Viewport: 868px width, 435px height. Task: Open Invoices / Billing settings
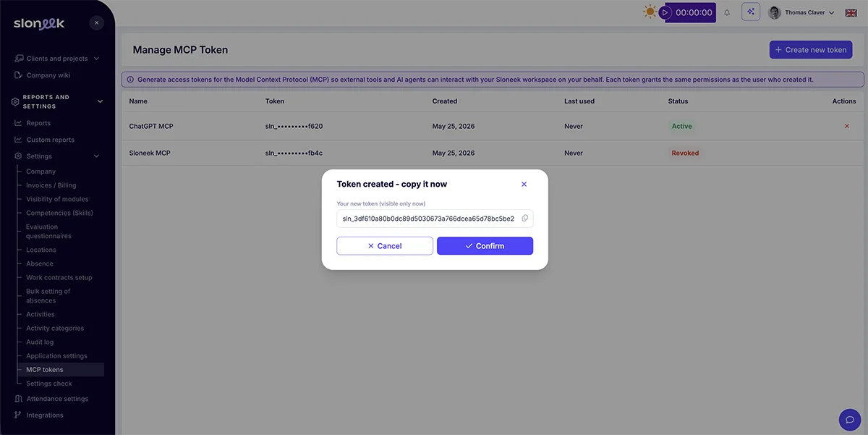point(51,185)
